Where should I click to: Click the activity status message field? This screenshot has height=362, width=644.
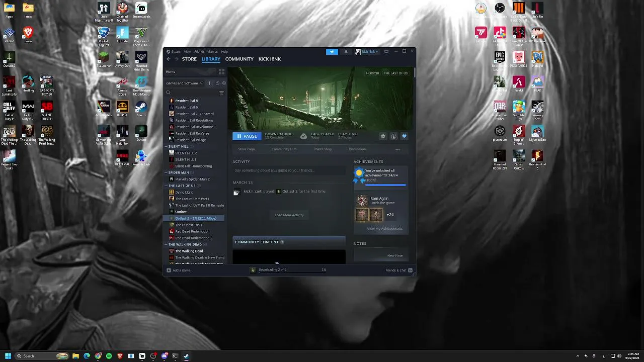pyautogui.click(x=288, y=170)
